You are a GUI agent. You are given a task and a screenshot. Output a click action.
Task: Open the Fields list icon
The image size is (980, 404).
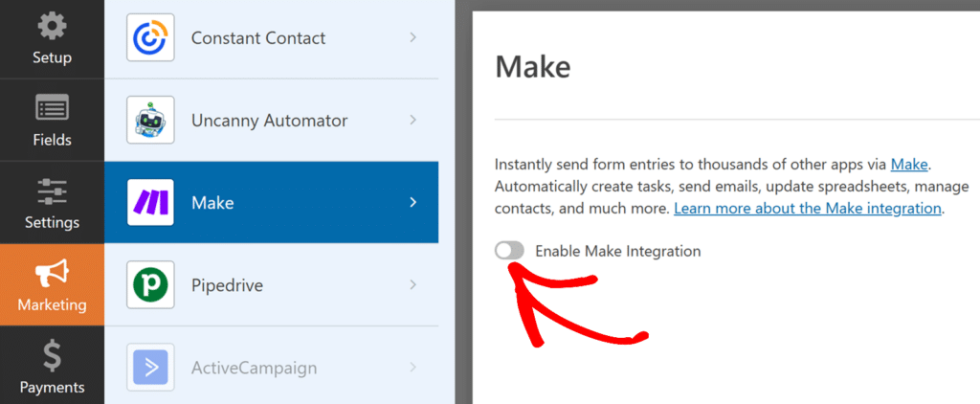pyautogui.click(x=52, y=108)
